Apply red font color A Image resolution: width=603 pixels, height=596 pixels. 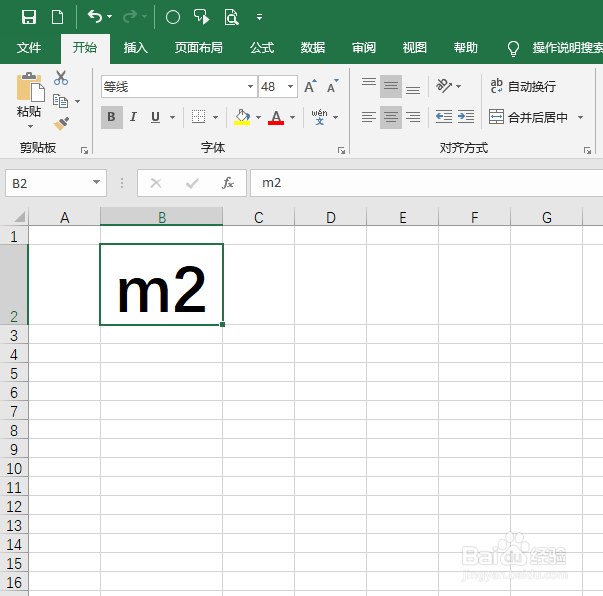click(x=276, y=117)
